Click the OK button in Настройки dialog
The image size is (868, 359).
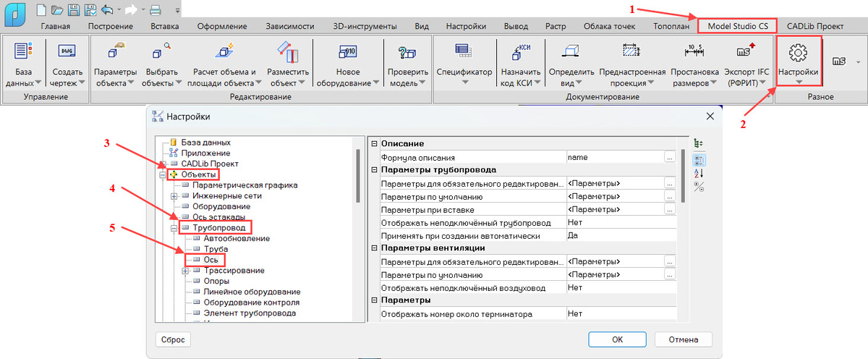[x=617, y=339]
